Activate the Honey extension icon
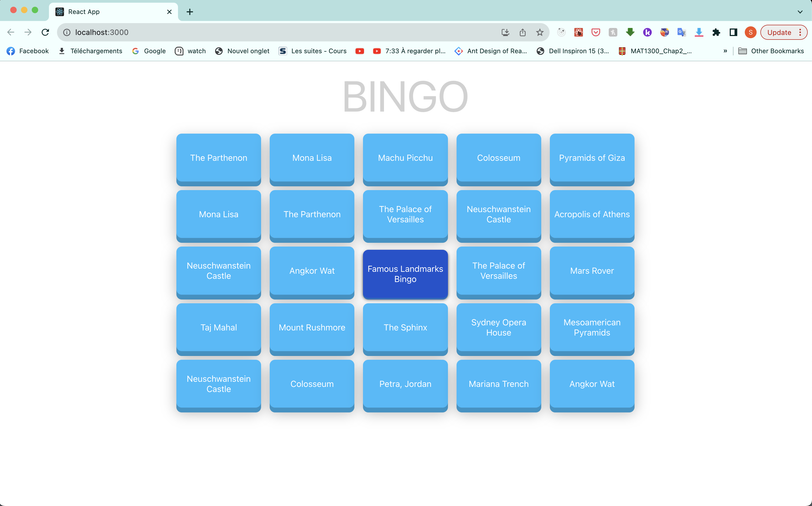This screenshot has height=506, width=812. point(612,32)
